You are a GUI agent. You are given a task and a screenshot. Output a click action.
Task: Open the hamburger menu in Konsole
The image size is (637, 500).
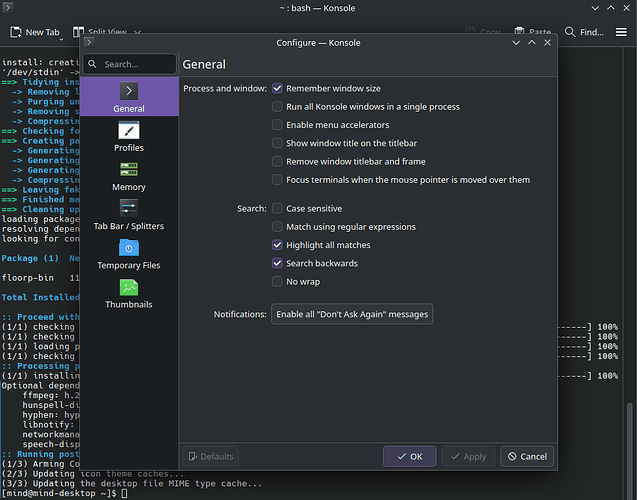[621, 32]
